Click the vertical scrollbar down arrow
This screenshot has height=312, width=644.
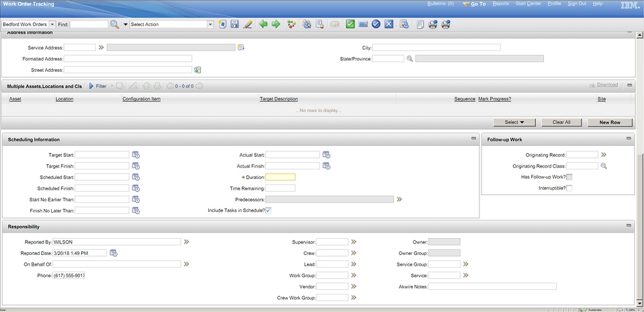640,303
